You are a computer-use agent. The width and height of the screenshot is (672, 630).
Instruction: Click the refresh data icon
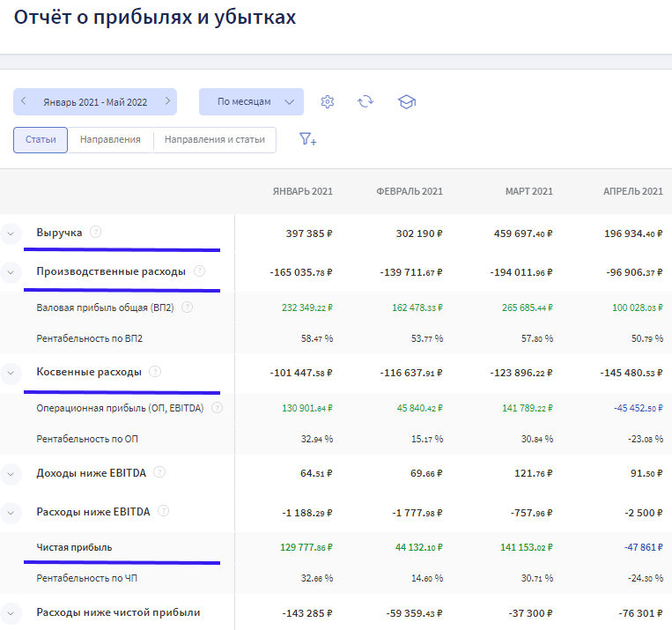tap(366, 101)
